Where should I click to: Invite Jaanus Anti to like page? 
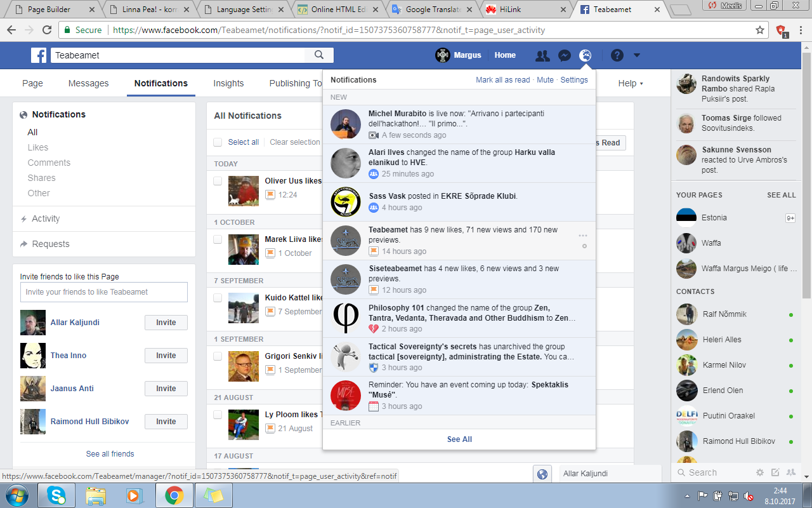[x=166, y=389]
